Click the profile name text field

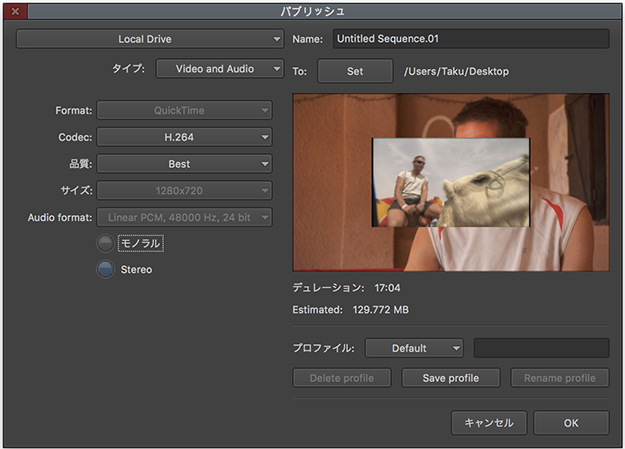pos(541,348)
